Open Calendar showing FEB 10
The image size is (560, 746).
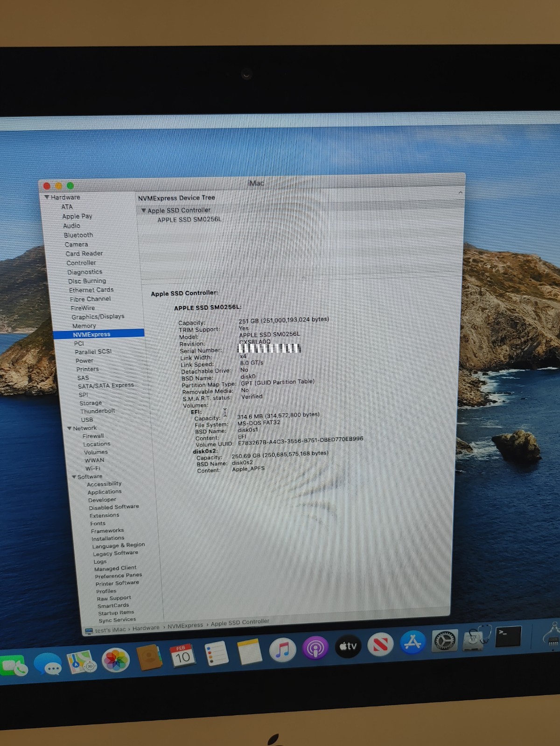click(x=182, y=655)
